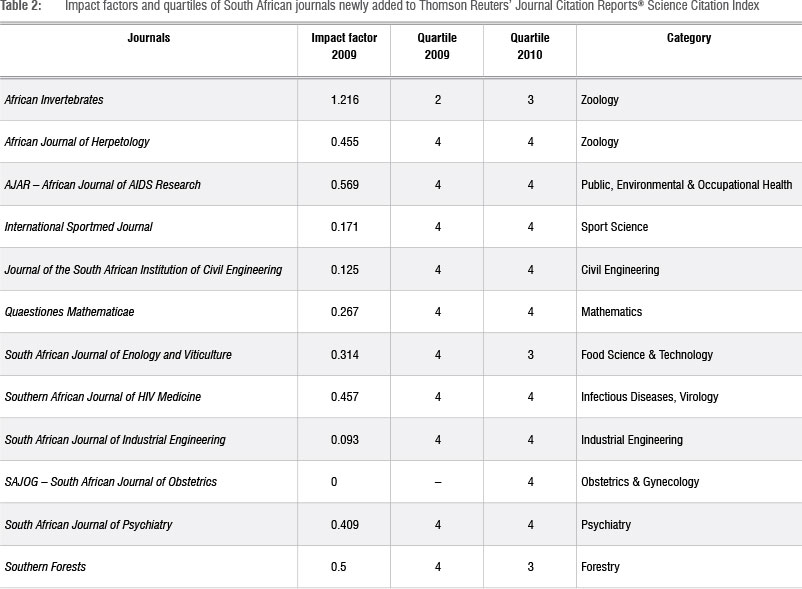Click the 'Category' column header
This screenshot has width=802, height=589.
(x=689, y=38)
